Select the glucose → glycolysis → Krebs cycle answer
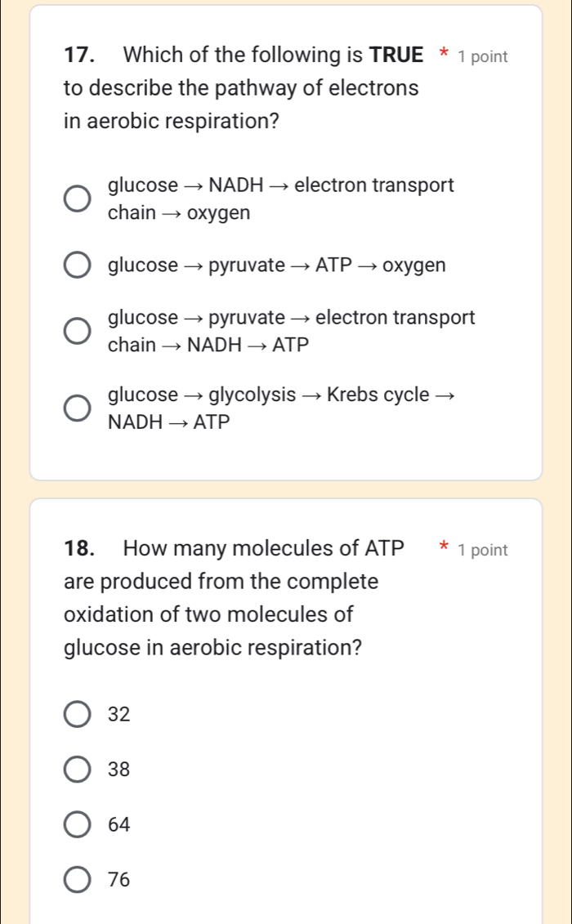572x924 pixels. (78, 408)
